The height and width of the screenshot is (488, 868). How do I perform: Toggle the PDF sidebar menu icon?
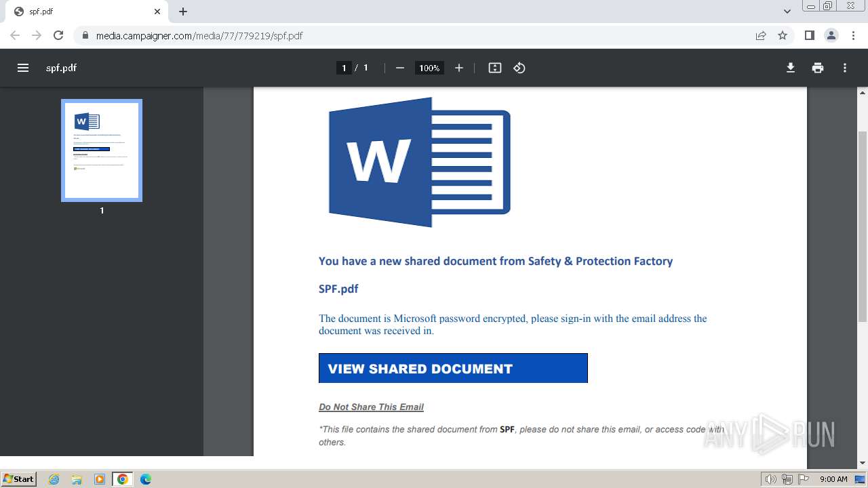[x=23, y=68]
